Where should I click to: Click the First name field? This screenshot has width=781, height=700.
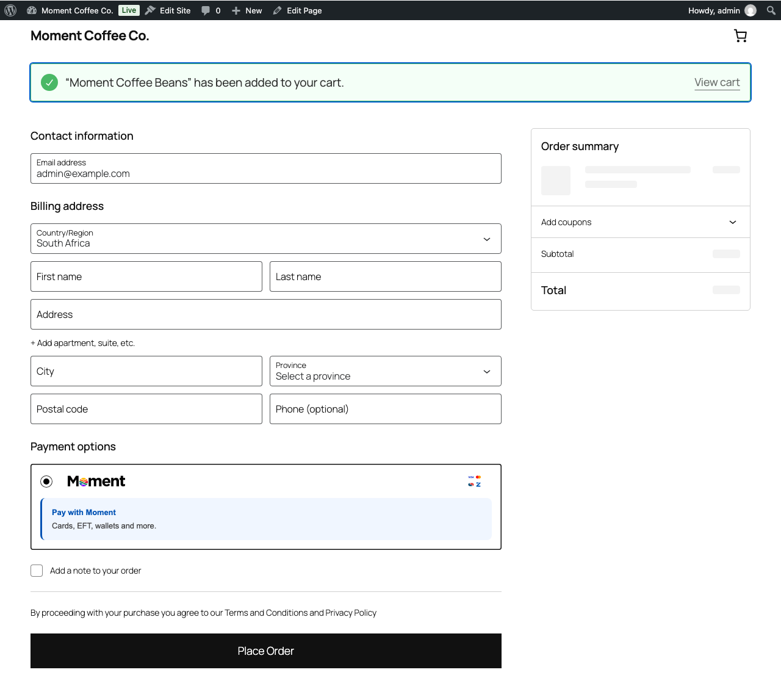(x=146, y=276)
